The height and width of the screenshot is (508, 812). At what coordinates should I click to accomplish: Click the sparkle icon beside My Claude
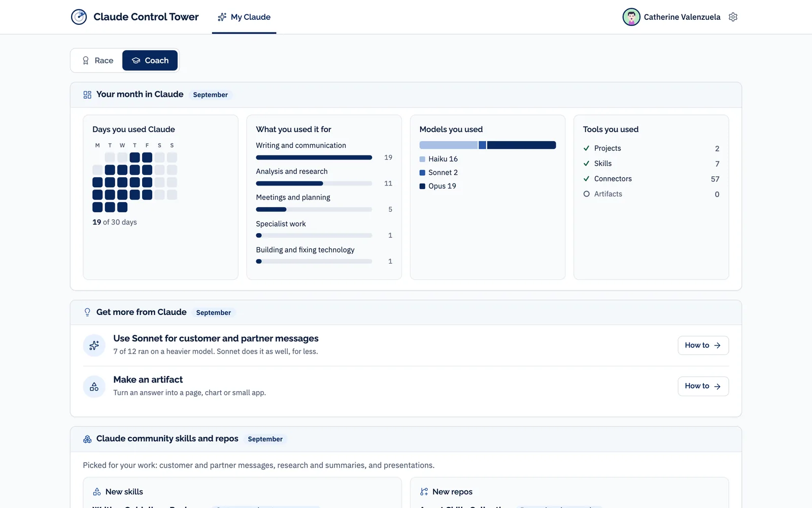[x=222, y=17]
